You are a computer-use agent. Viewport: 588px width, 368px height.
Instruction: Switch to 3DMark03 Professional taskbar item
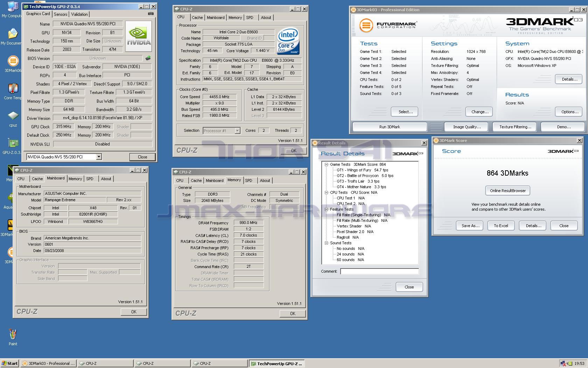click(49, 363)
